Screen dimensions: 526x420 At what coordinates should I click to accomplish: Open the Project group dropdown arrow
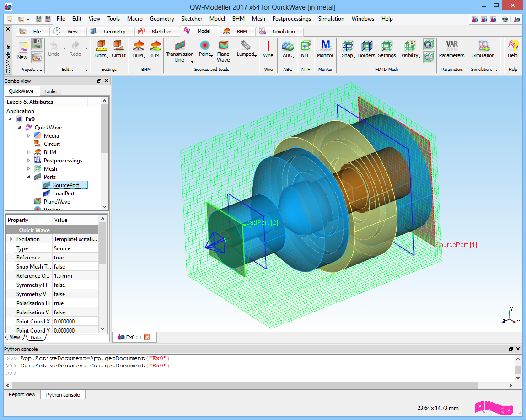41,70
